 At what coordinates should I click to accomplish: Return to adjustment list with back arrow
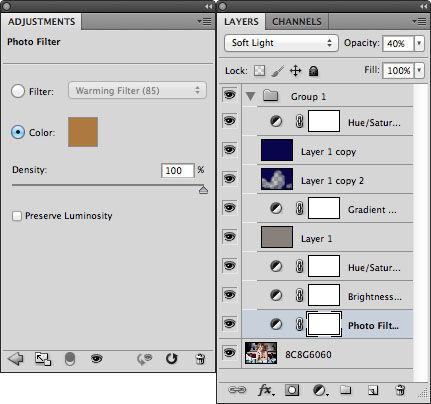[x=16, y=359]
